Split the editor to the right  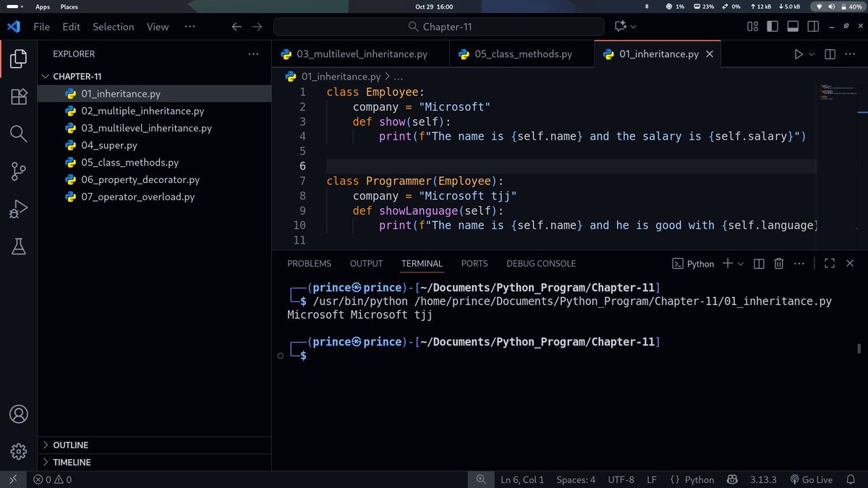point(830,54)
